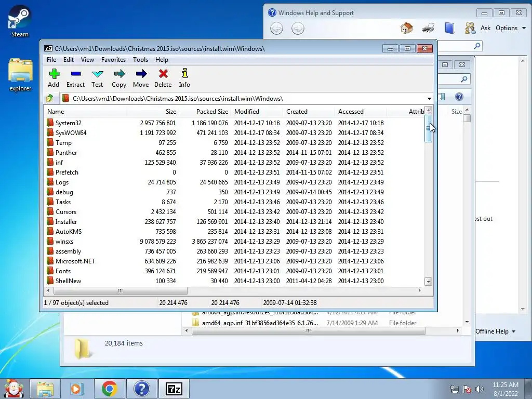Viewport: 532px width, 399px height.
Task: Select the Logs folder row
Action: [234, 182]
